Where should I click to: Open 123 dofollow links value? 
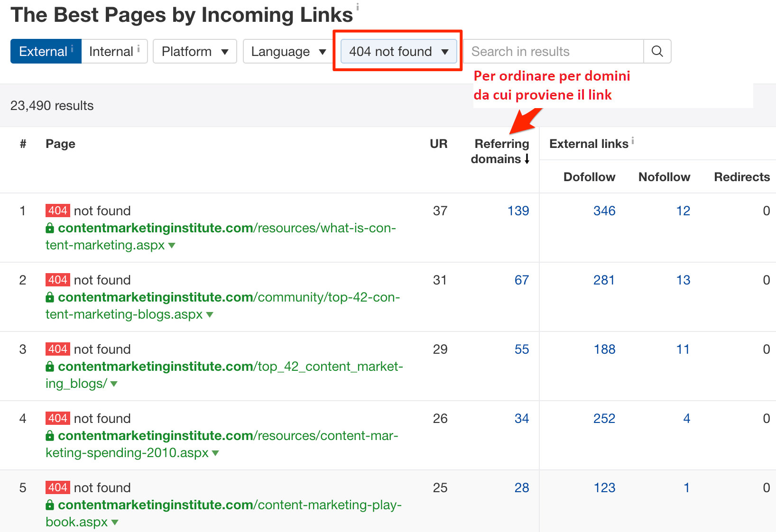[604, 488]
